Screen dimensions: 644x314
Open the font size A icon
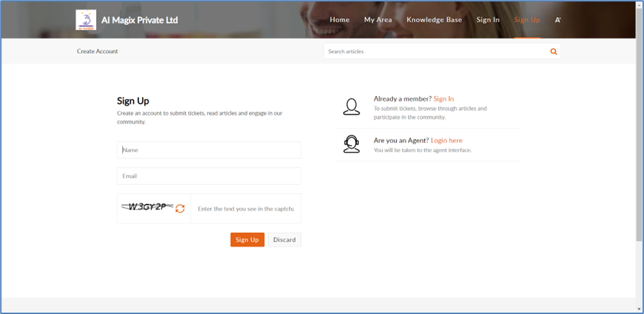click(558, 20)
